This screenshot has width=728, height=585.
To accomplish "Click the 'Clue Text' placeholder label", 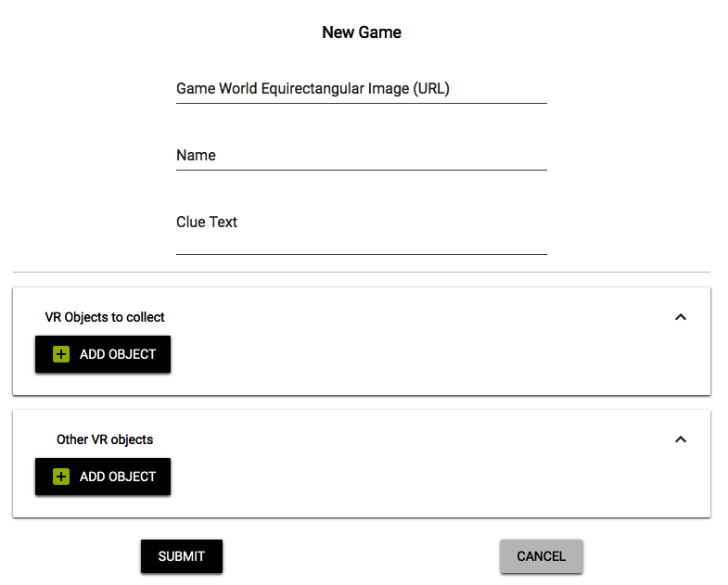I will point(207,223).
